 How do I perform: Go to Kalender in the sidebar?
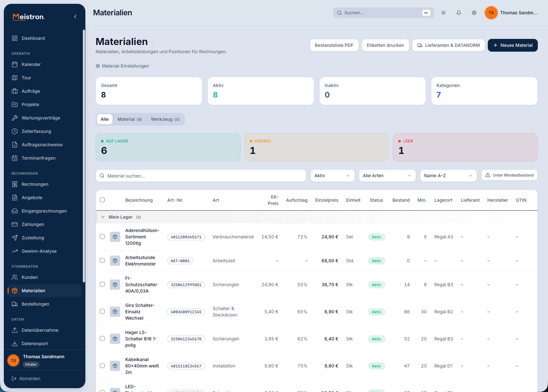(x=45, y=64)
